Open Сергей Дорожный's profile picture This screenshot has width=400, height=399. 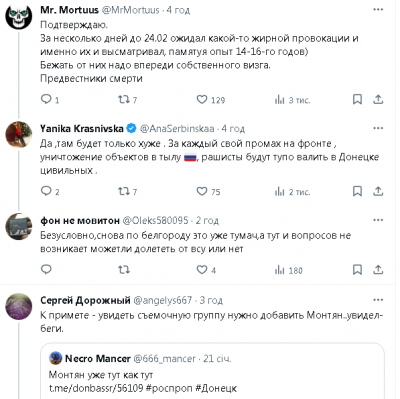pyautogui.click(x=19, y=307)
